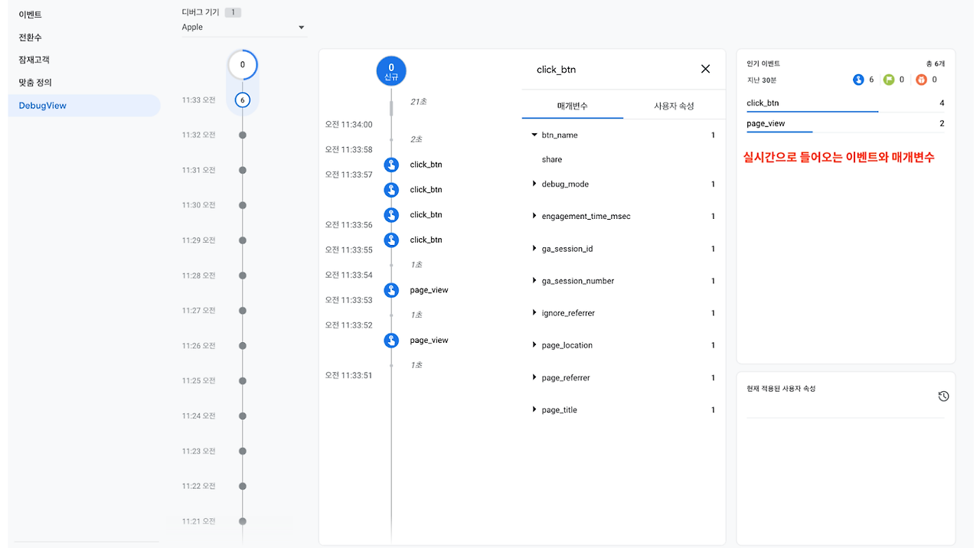Click the click_btn panel title
Viewport: 980px width, 548px height.
(557, 70)
